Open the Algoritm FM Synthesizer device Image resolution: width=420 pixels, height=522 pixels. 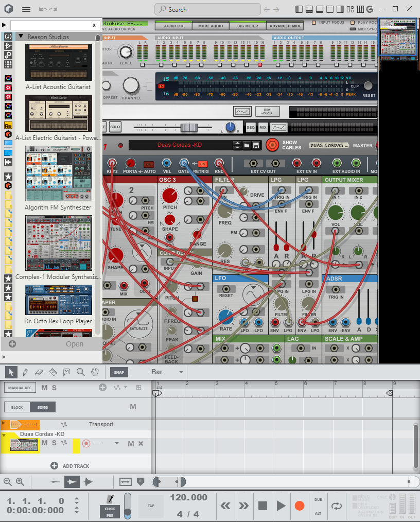click(58, 173)
